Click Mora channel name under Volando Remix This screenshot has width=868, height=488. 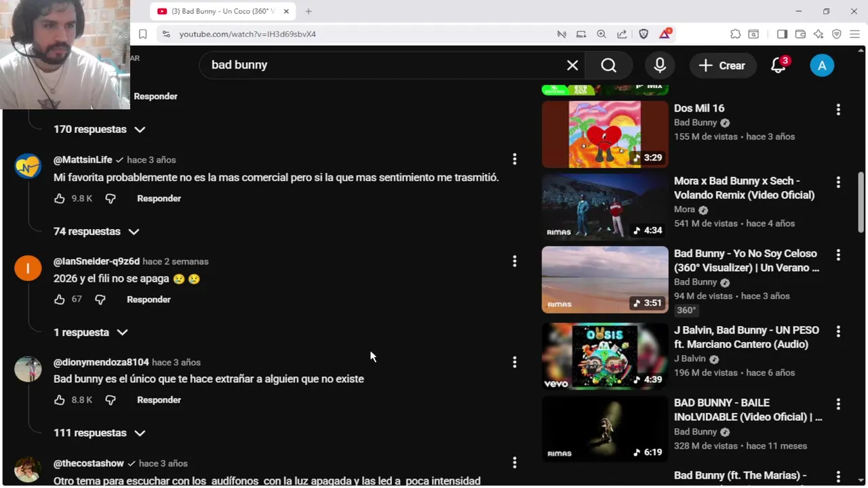click(x=684, y=209)
